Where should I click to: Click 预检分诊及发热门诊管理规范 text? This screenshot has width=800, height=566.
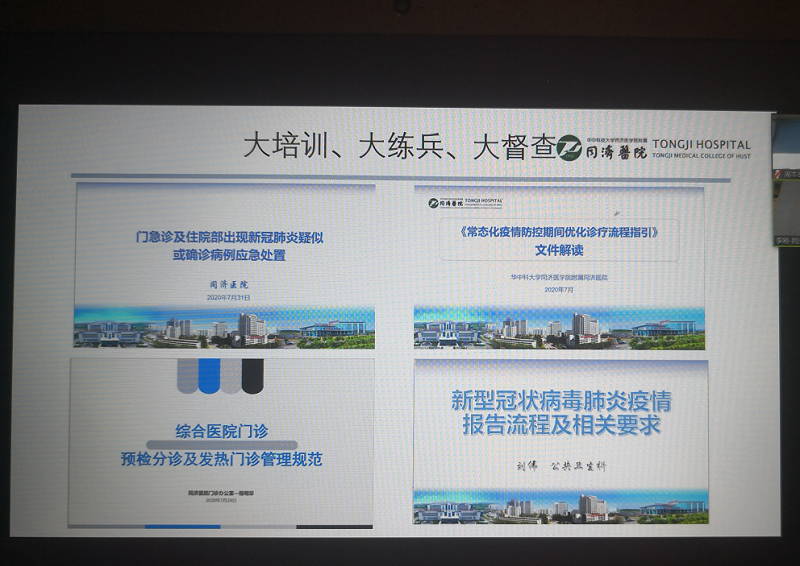pos(222,460)
